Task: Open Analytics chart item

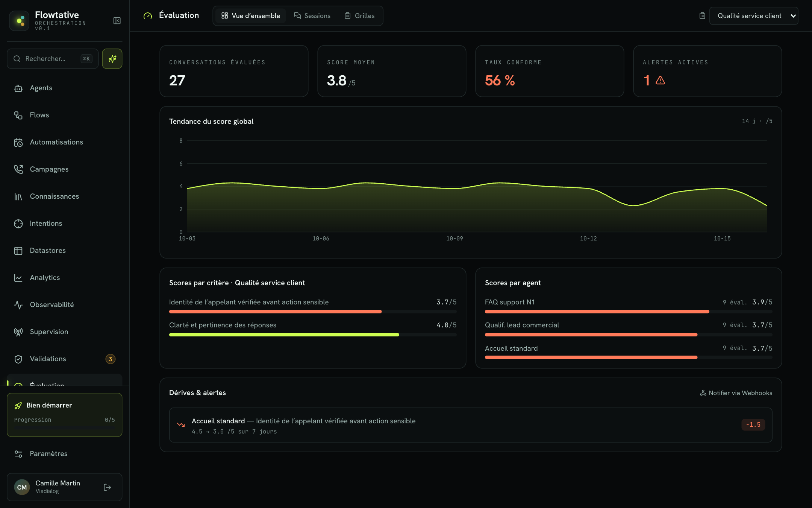Action: click(x=64, y=278)
